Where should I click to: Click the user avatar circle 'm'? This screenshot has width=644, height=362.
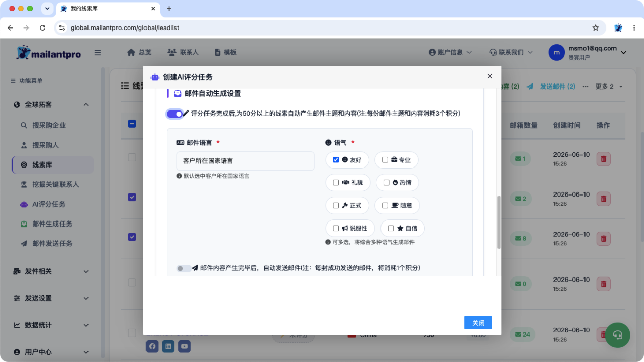557,52
